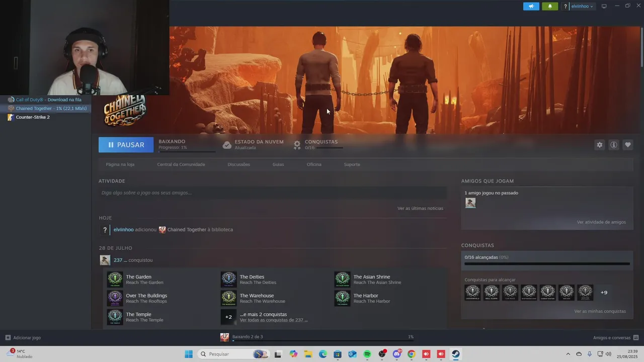Screen dimensions: 644x362
Task: Open Ver atividade de amigos link
Action: click(601, 222)
